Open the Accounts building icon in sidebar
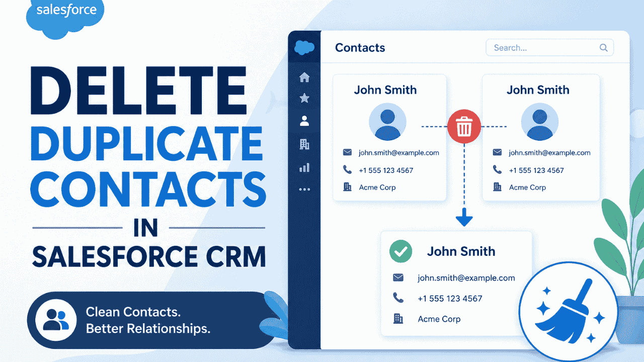Viewport: 644px width, 362px height. 304,144
